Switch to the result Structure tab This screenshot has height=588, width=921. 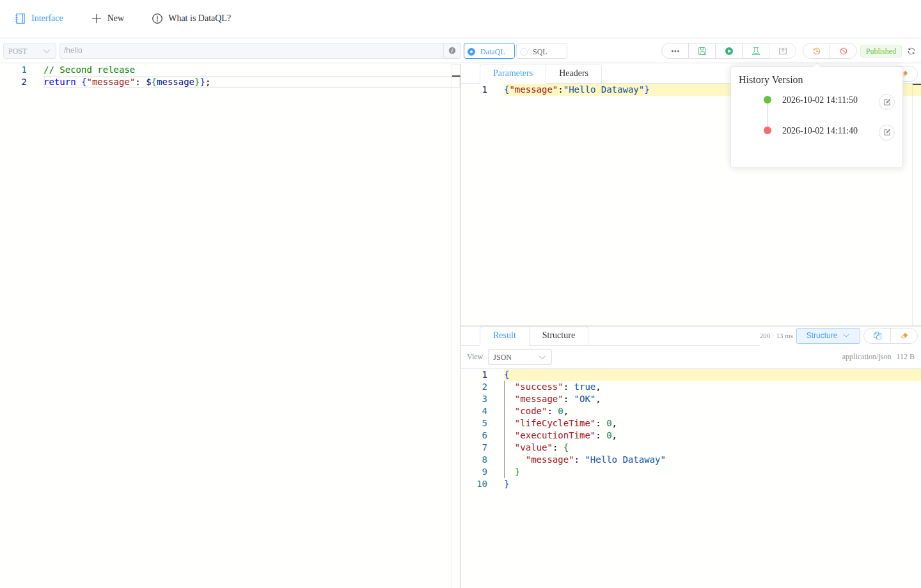558,336
